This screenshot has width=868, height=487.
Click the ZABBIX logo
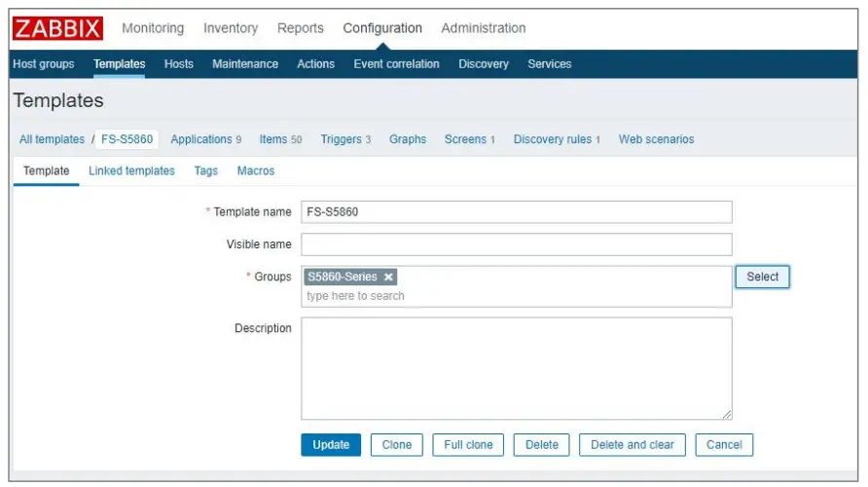(57, 28)
